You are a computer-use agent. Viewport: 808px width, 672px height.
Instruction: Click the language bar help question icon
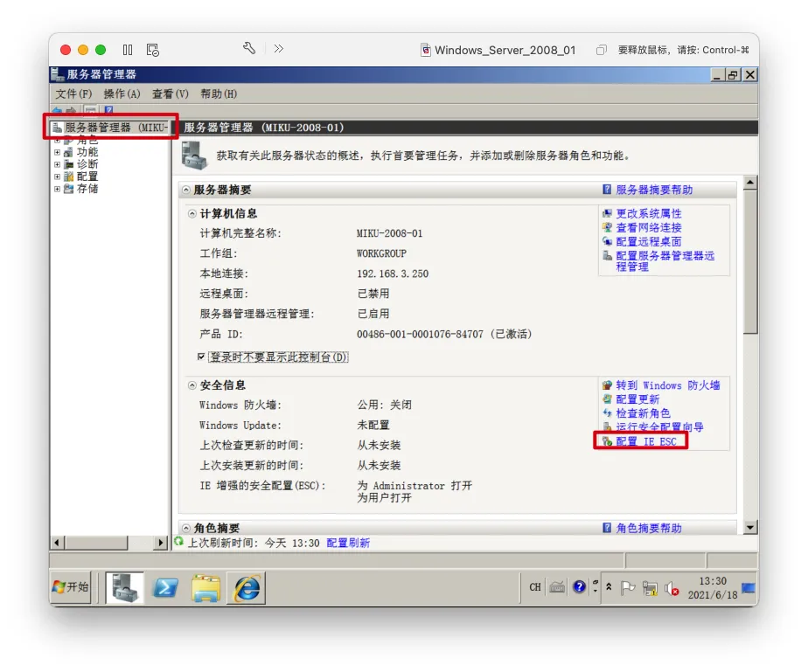click(579, 586)
